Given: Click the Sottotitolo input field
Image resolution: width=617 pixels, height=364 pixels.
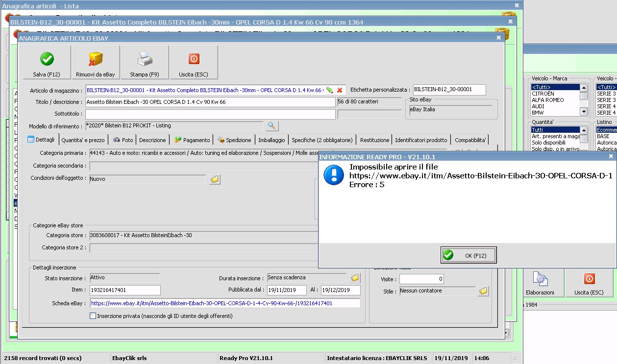Looking at the screenshot, I should pyautogui.click(x=210, y=114).
